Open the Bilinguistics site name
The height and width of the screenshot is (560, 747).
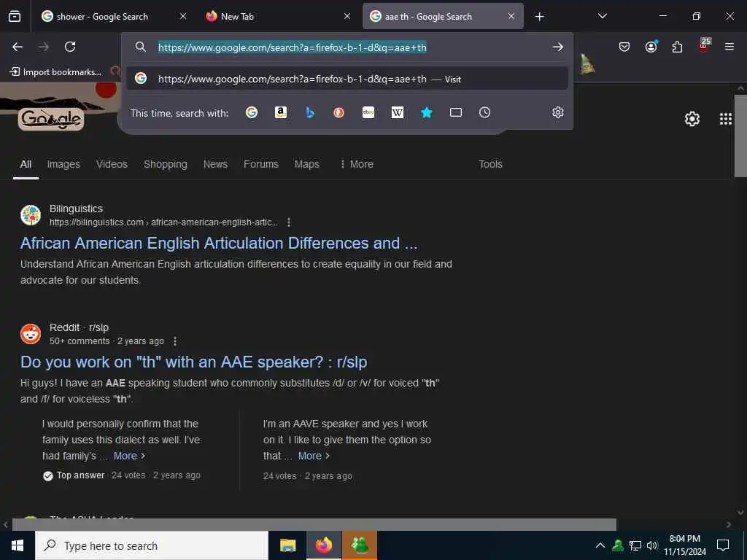point(76,209)
